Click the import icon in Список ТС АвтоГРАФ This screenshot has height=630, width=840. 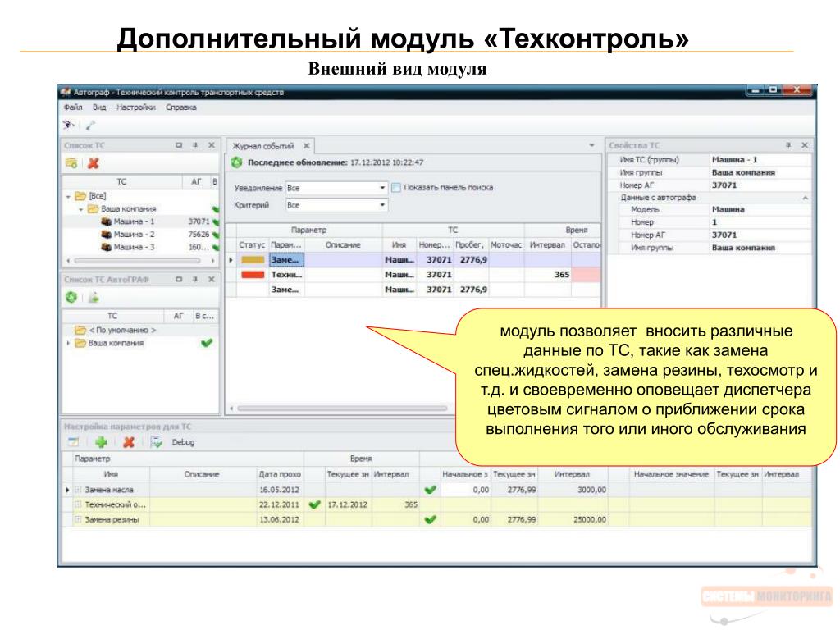point(94,297)
